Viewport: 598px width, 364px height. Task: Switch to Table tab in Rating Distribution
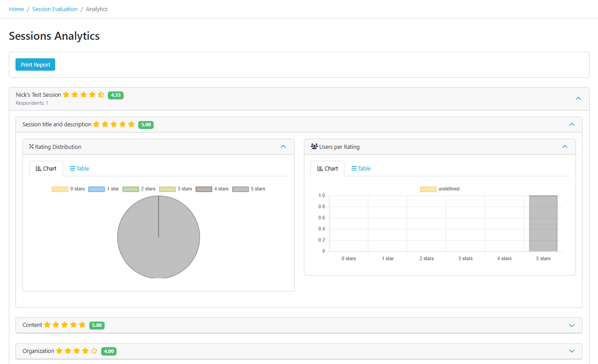79,169
